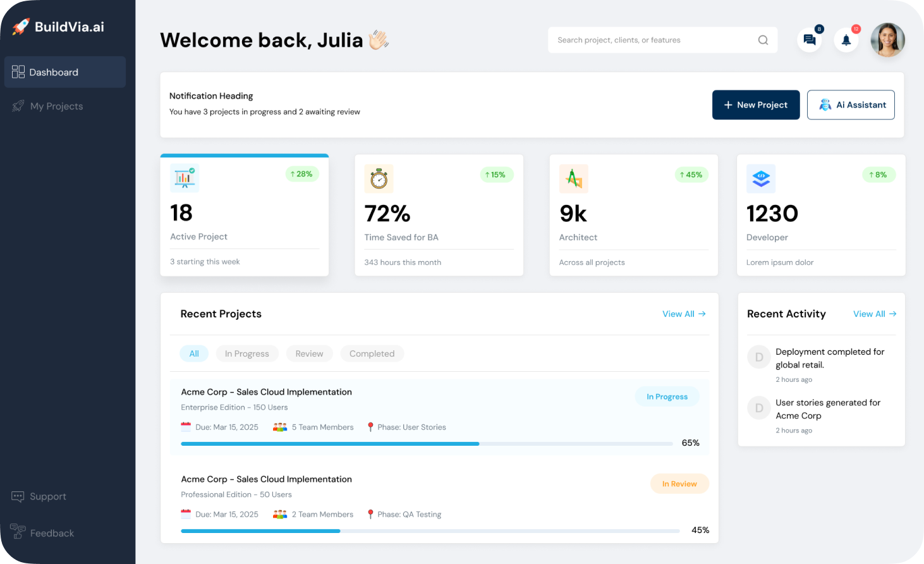This screenshot has width=924, height=564.
Task: Switch to the Review filter tab
Action: click(309, 353)
